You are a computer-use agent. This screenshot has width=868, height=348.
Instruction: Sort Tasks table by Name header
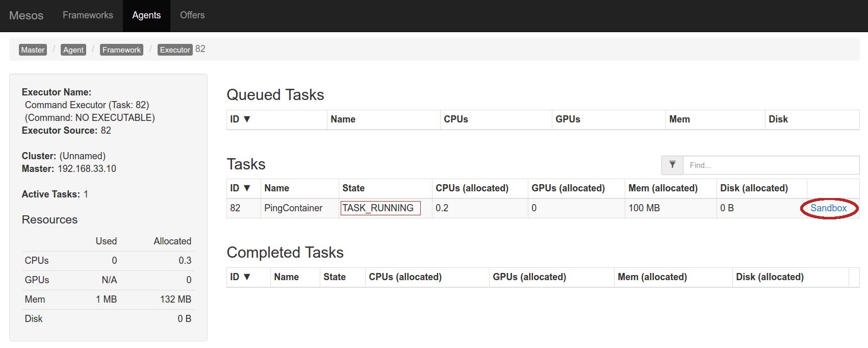(276, 188)
